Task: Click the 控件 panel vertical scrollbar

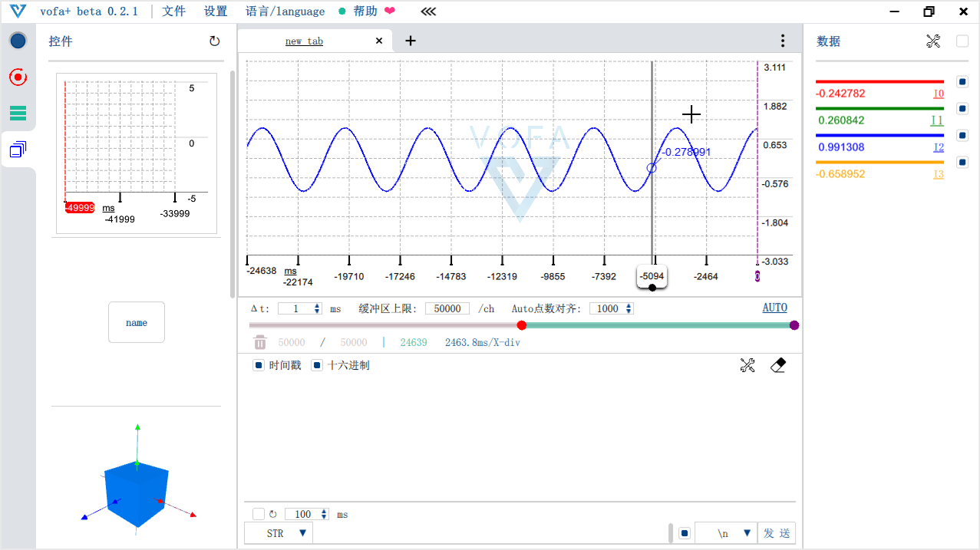Action: coord(233,184)
